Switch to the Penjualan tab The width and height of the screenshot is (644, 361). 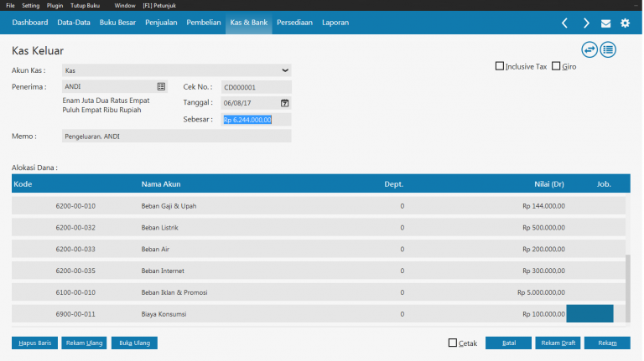[x=159, y=23]
